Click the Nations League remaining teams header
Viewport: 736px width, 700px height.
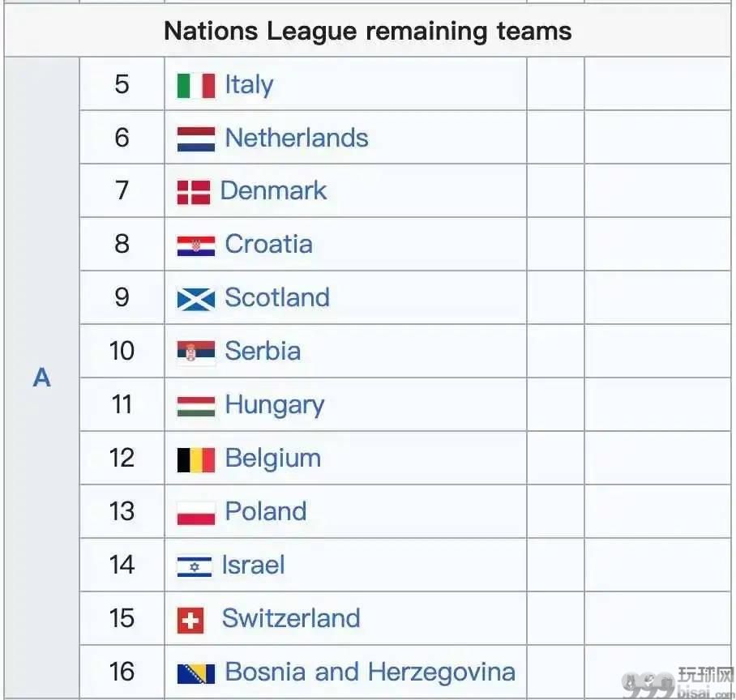(367, 31)
